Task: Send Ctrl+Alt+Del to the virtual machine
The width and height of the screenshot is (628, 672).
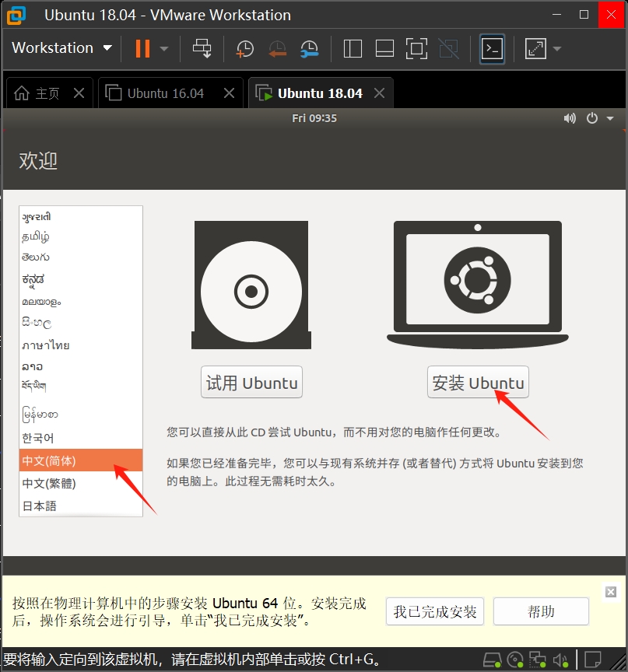Action: [x=202, y=48]
